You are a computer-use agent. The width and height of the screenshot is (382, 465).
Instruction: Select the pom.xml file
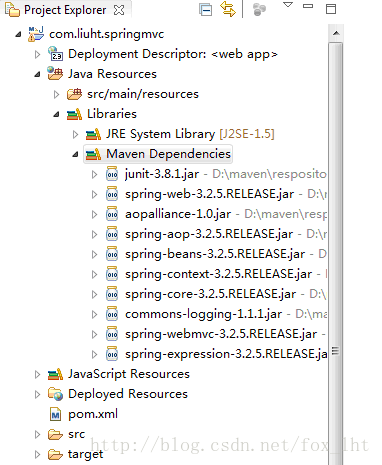point(93,414)
